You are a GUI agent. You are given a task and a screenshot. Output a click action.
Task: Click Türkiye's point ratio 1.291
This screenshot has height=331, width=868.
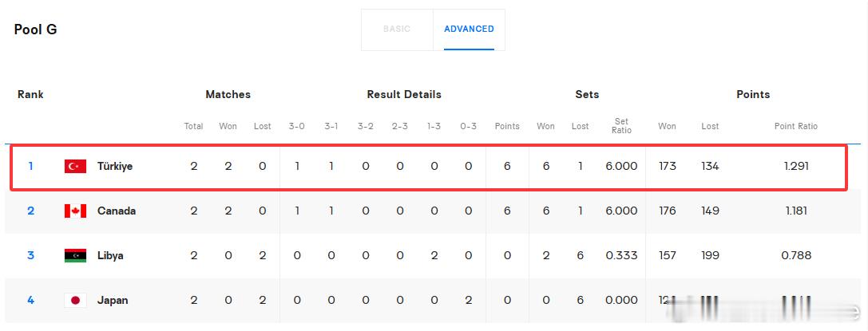(x=796, y=166)
